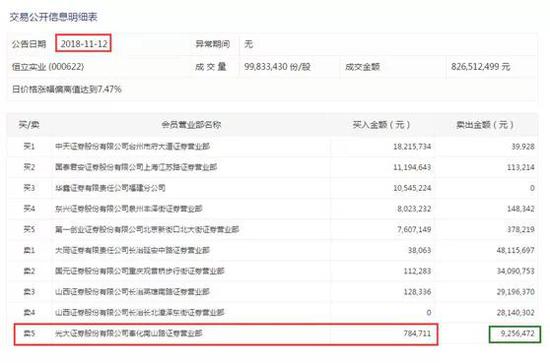The width and height of the screenshot is (550, 363).
Task: Click the 东兴证券 泉州丰泽街 branch name
Action: click(x=129, y=209)
